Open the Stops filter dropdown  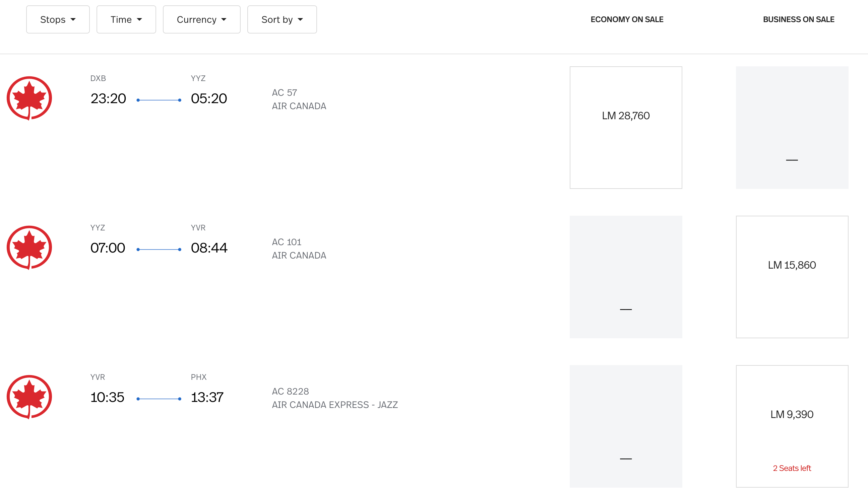[x=58, y=19]
